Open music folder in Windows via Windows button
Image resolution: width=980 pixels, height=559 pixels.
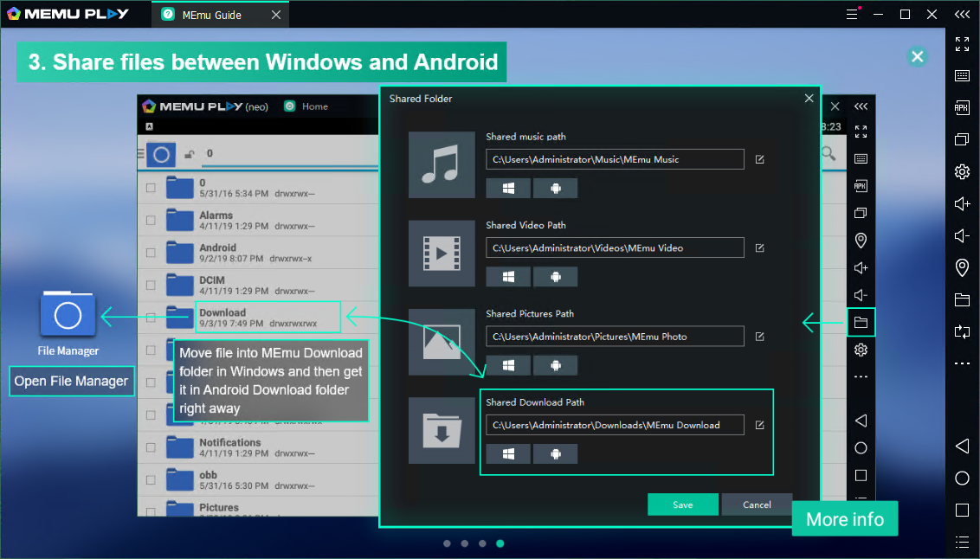508,188
